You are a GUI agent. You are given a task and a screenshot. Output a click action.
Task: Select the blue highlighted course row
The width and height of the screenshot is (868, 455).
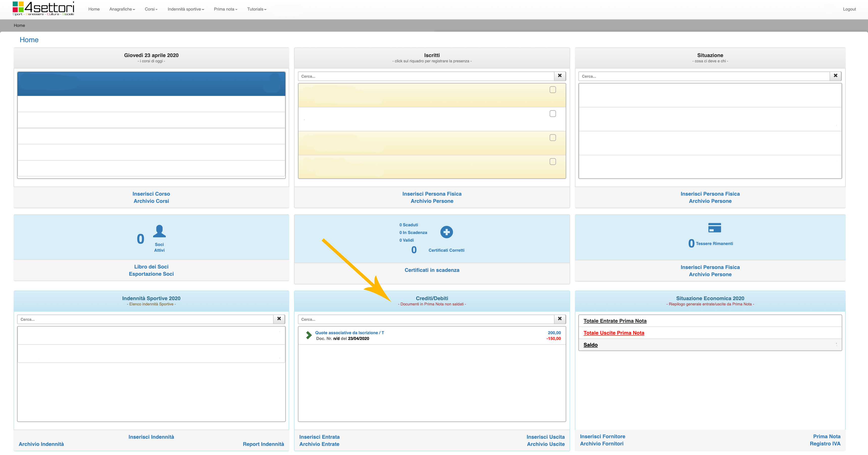[x=151, y=84]
